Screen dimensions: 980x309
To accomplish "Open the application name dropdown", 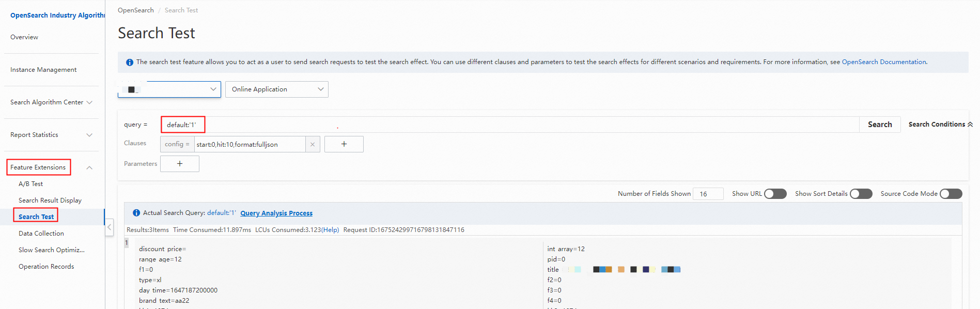I will (x=169, y=89).
